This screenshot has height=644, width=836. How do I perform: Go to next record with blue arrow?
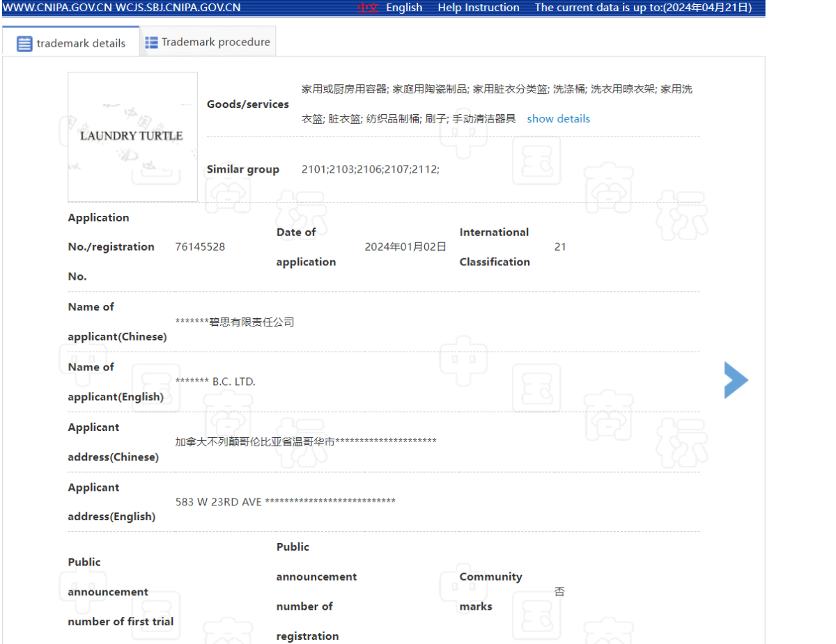pyautogui.click(x=736, y=379)
